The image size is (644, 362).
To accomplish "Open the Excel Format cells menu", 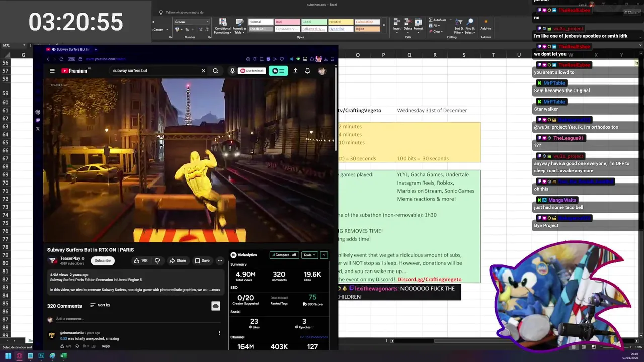I will pos(418,25).
